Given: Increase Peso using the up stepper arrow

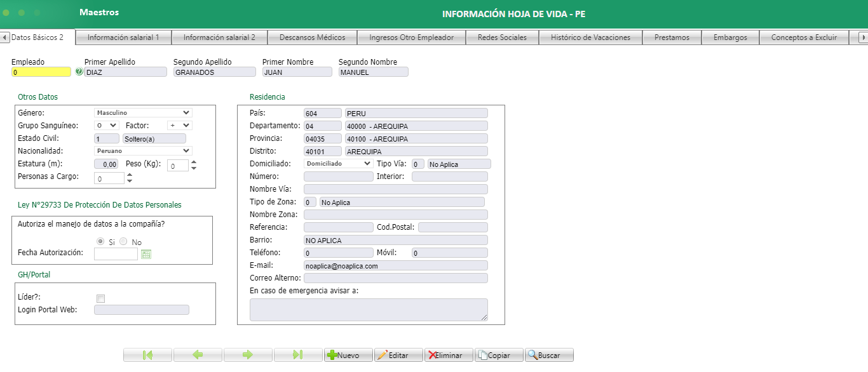Looking at the screenshot, I should (193, 161).
